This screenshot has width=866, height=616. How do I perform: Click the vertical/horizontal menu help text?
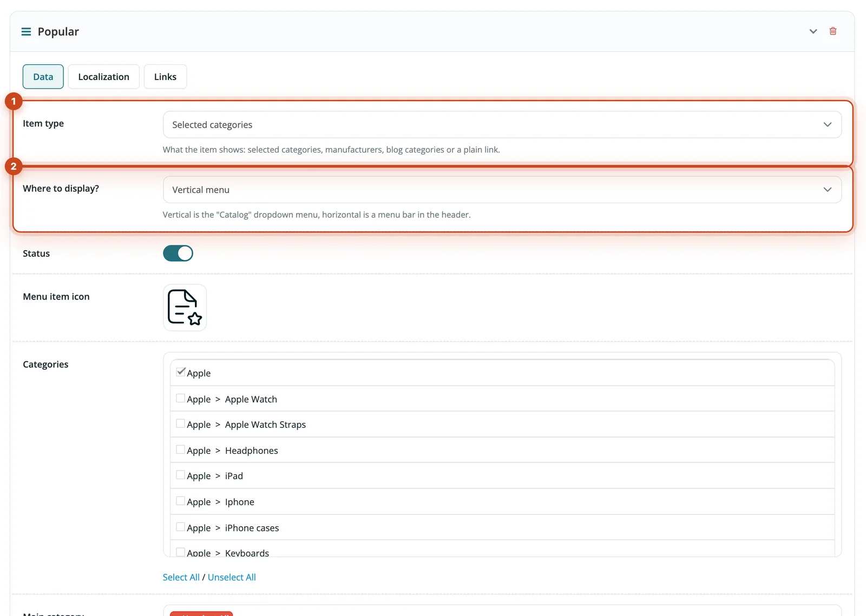[317, 215]
